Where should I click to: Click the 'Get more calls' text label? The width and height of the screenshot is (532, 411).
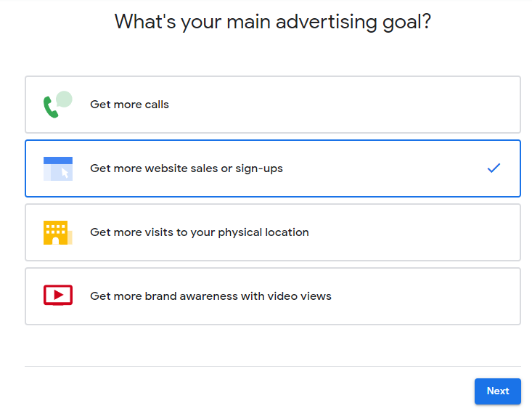point(129,105)
